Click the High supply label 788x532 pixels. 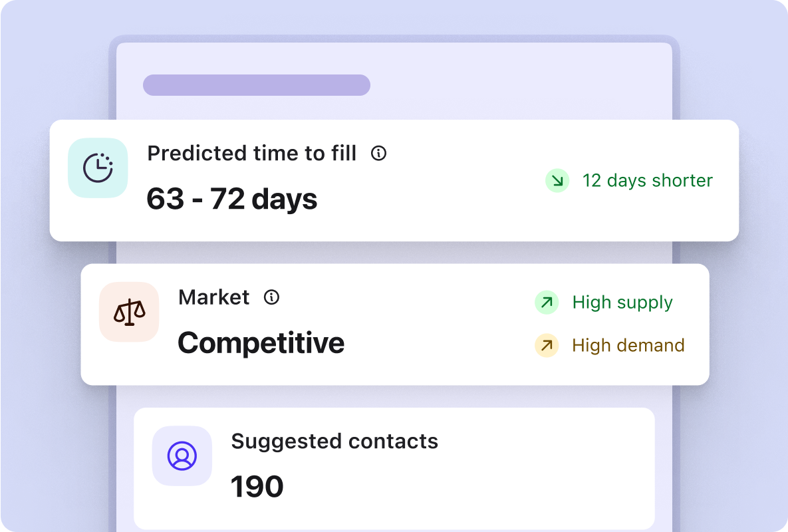(622, 303)
